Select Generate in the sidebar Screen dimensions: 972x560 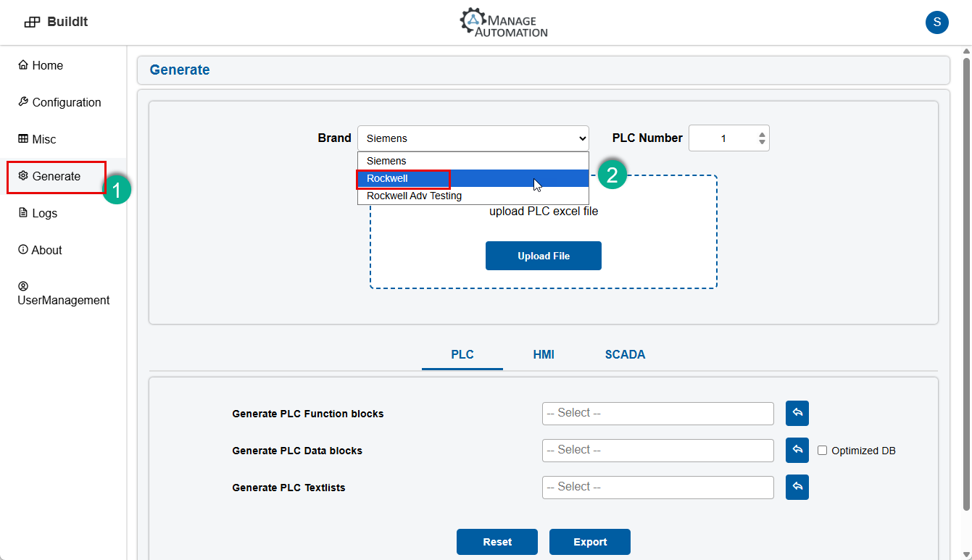pyautogui.click(x=49, y=176)
